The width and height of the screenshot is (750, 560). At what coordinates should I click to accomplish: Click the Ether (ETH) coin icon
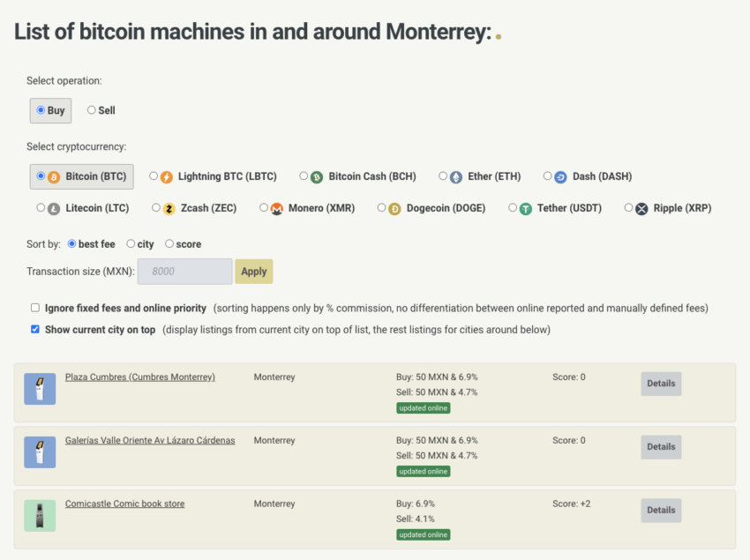click(x=456, y=176)
